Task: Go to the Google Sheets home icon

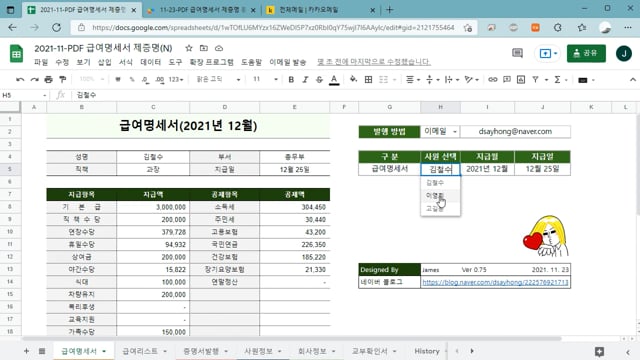Action: [16, 53]
